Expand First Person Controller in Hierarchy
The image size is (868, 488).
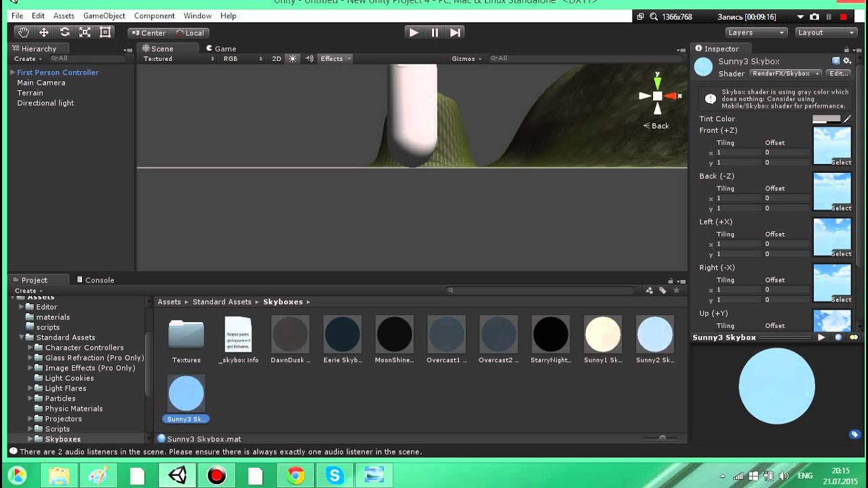pos(12,73)
